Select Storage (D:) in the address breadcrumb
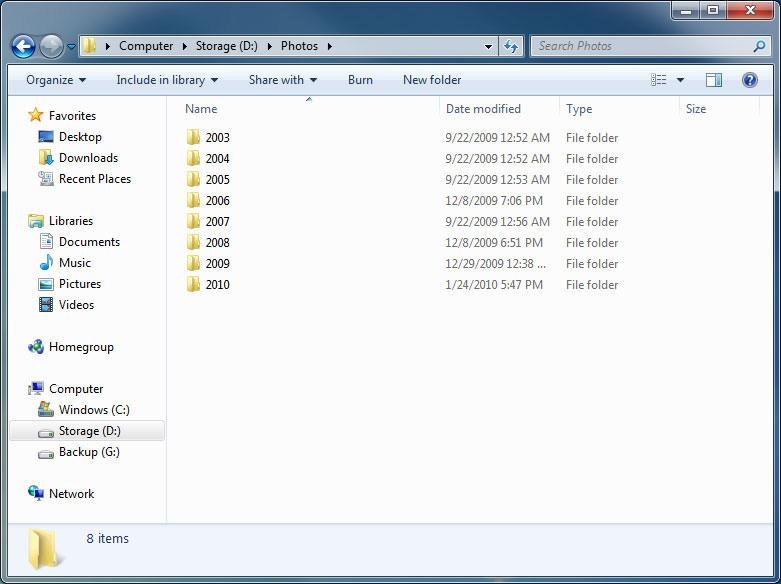Viewport: 781px width, 584px height. (x=227, y=46)
